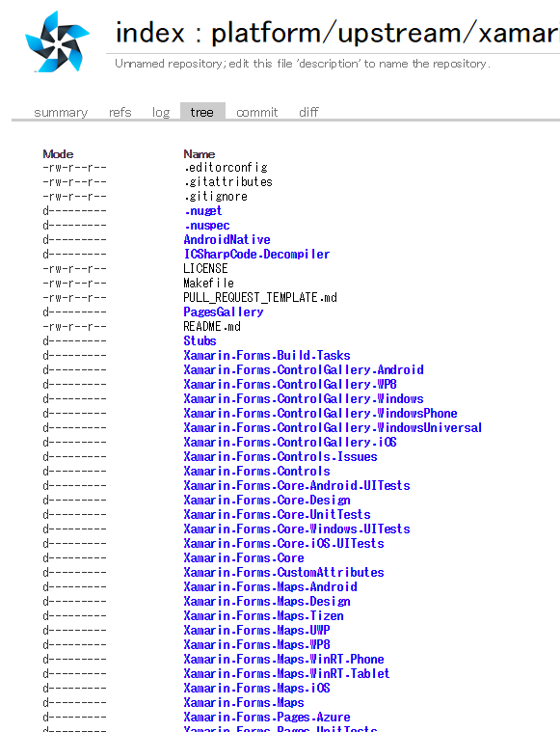
Task: Open Xamarin.Forms.CustomAttributes folder
Action: pyautogui.click(x=283, y=572)
